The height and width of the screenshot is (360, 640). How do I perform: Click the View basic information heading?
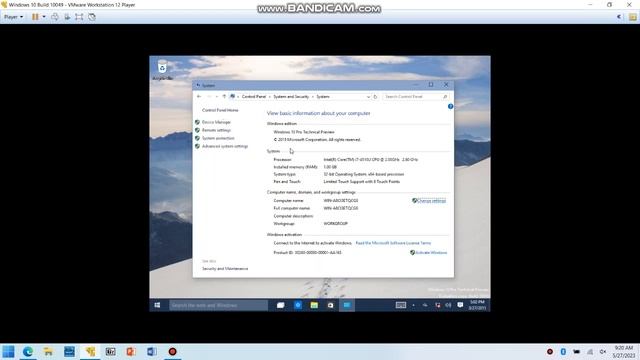(318, 113)
